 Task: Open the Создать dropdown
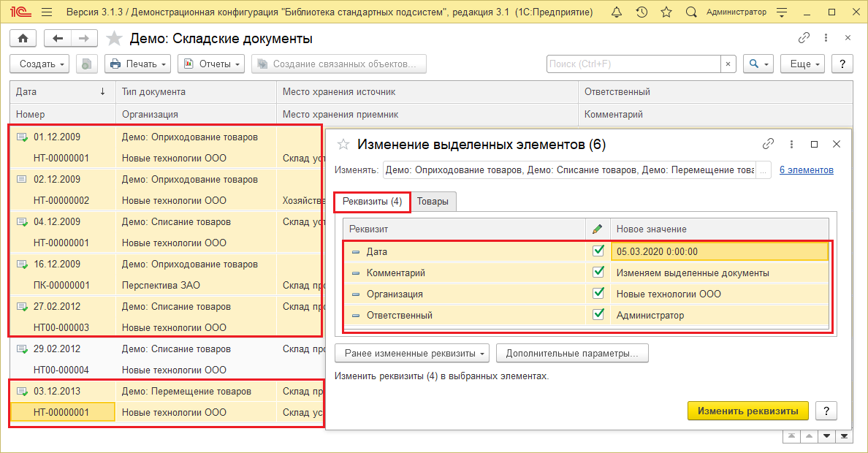39,64
